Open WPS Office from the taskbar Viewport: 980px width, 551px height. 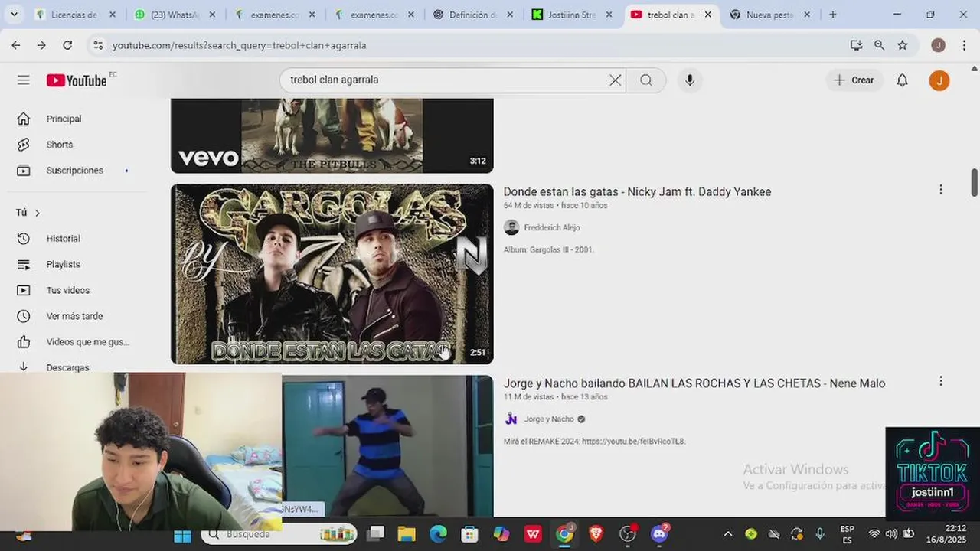533,534
